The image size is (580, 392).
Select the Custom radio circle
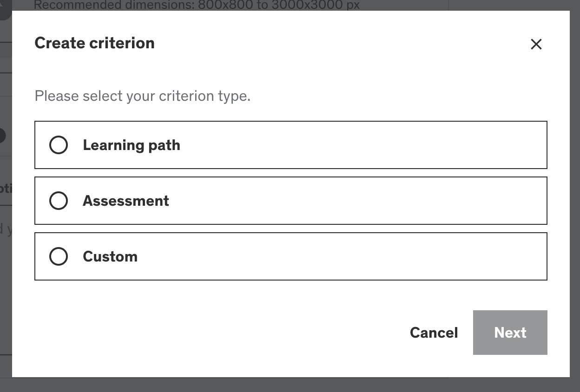click(59, 256)
